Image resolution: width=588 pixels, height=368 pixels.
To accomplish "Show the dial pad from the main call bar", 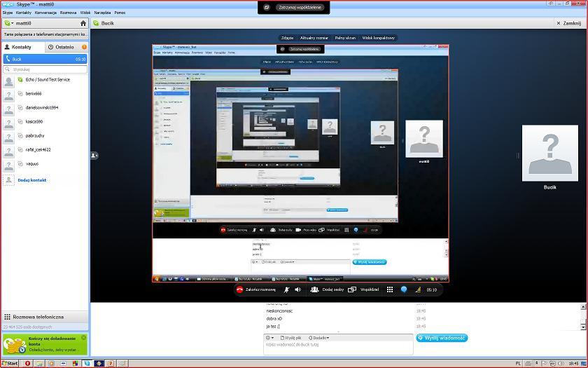I will [x=390, y=289].
